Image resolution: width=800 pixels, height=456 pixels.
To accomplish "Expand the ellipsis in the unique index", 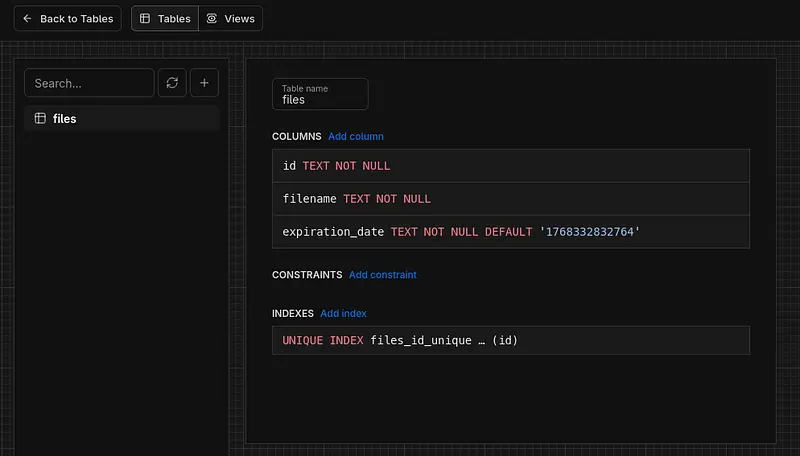I will (481, 341).
